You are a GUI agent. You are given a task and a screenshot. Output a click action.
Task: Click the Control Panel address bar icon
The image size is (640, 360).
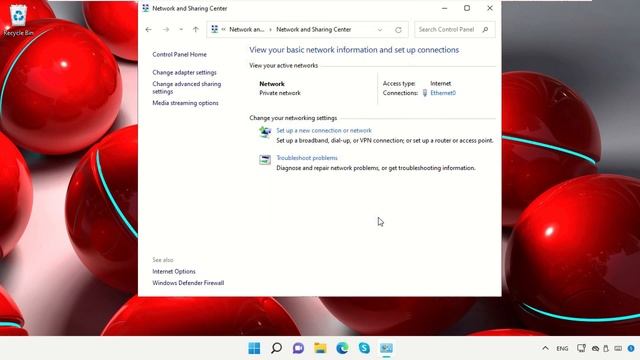215,29
